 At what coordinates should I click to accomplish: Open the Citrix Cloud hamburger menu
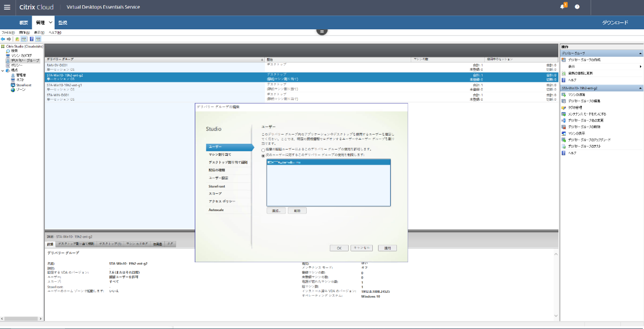pos(7,7)
